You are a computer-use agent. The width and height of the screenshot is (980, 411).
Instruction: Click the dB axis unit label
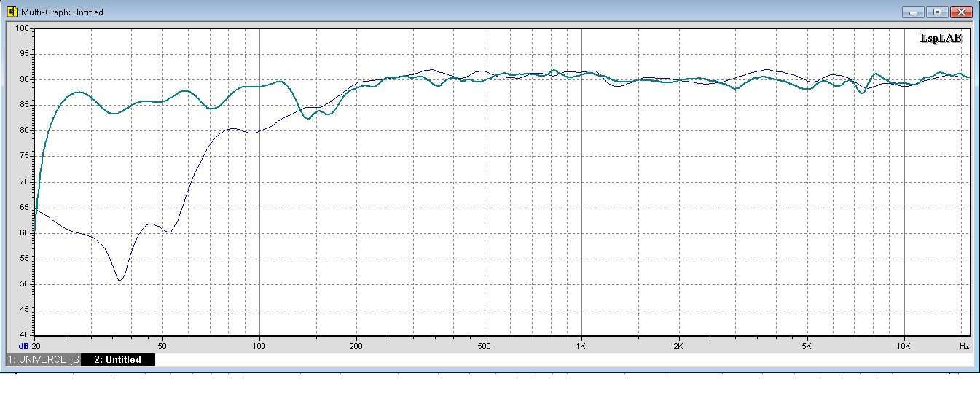(x=23, y=346)
